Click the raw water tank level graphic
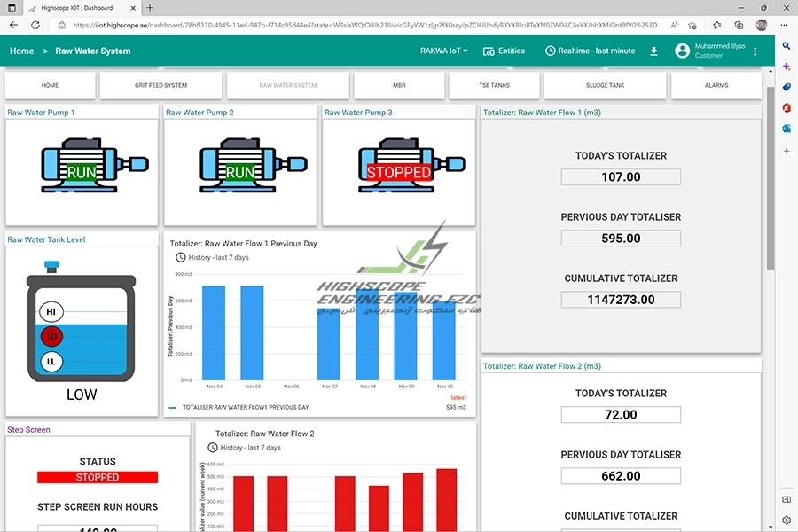The image size is (798, 532). pos(81,322)
